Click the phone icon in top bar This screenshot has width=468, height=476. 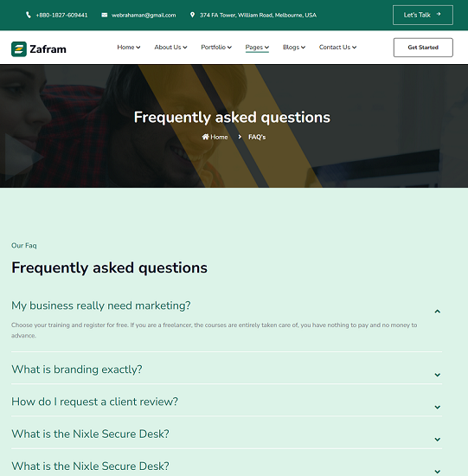point(29,15)
